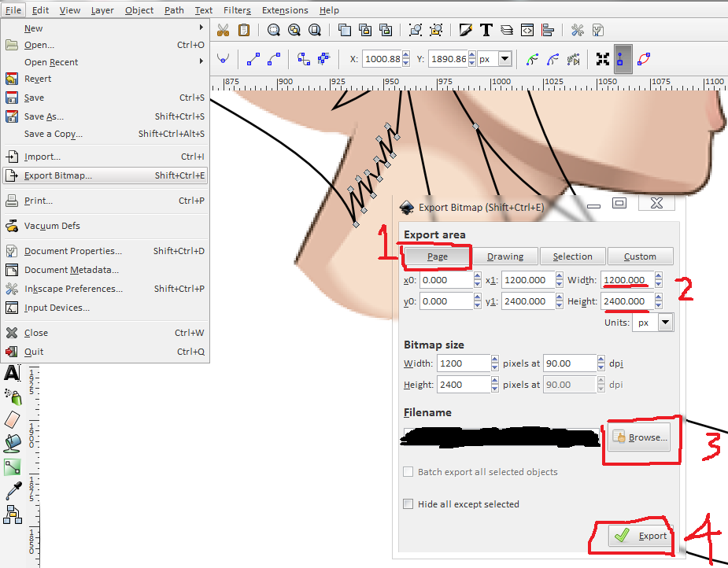Click the Cut scissors icon

(223, 31)
